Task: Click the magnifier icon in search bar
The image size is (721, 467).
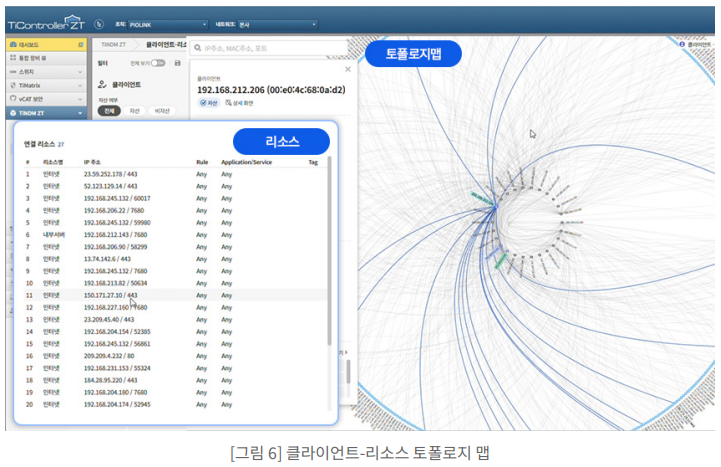Action: (x=197, y=46)
